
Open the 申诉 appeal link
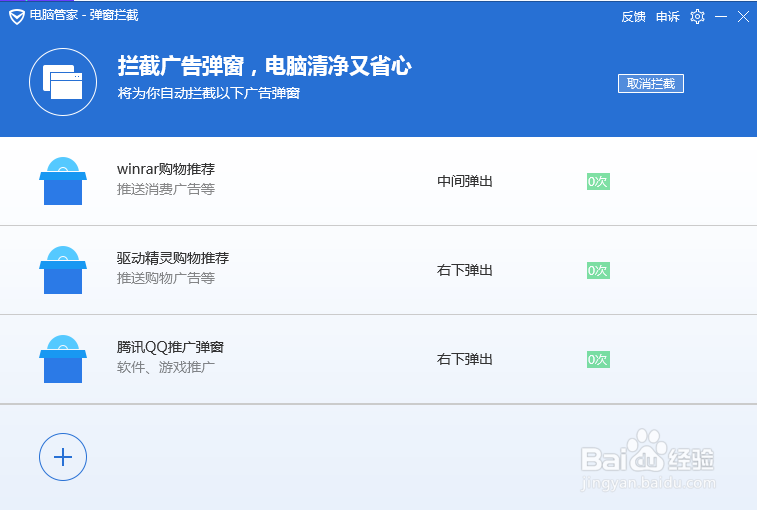668,17
